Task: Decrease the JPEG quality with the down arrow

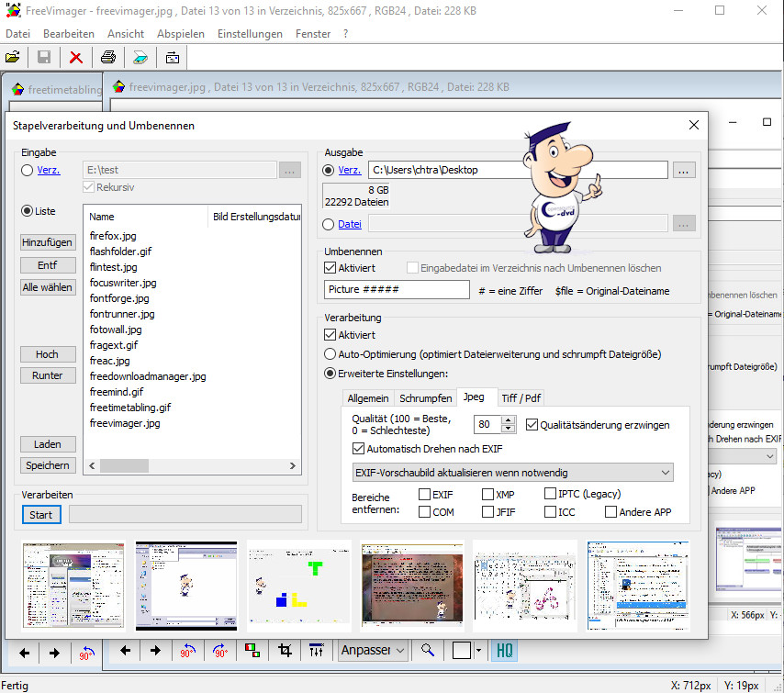Action: click(508, 429)
